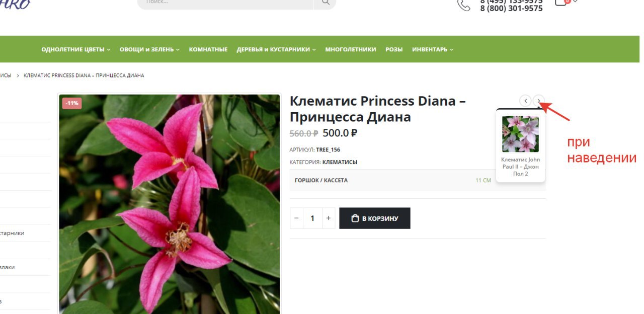Image resolution: width=644 pixels, height=314 pixels.
Task: Open the main pink clematis product image
Action: (169, 204)
